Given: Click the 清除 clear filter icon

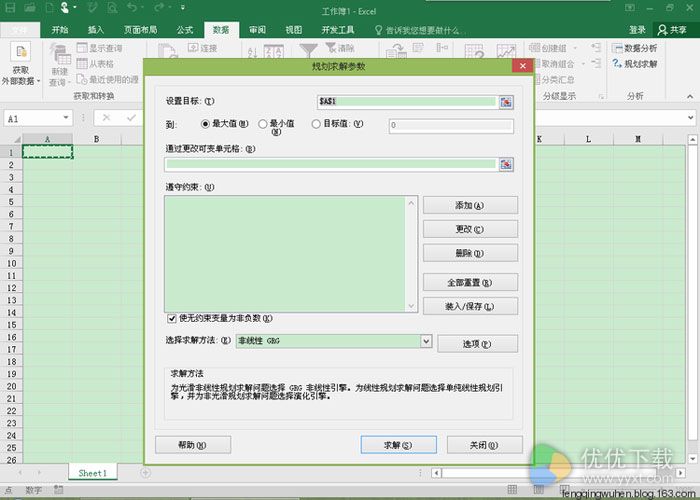Looking at the screenshot, I should pos(331,47).
